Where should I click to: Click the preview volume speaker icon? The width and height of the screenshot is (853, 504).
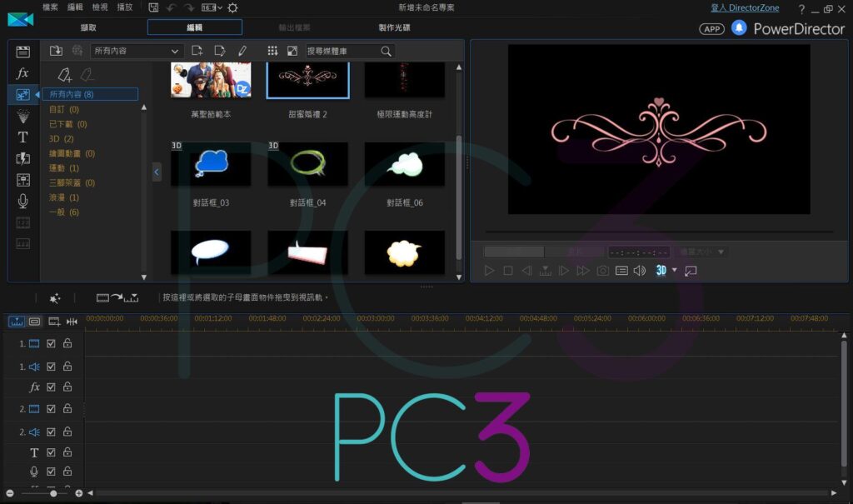click(x=640, y=271)
